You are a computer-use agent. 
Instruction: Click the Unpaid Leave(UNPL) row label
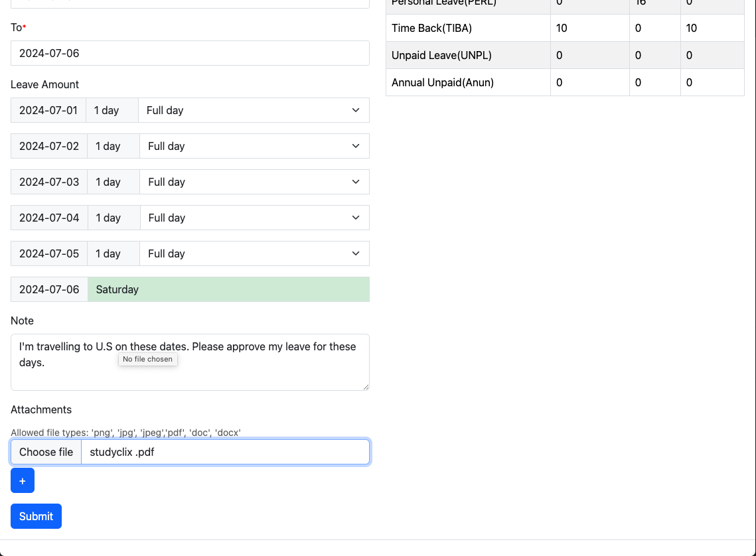point(441,55)
